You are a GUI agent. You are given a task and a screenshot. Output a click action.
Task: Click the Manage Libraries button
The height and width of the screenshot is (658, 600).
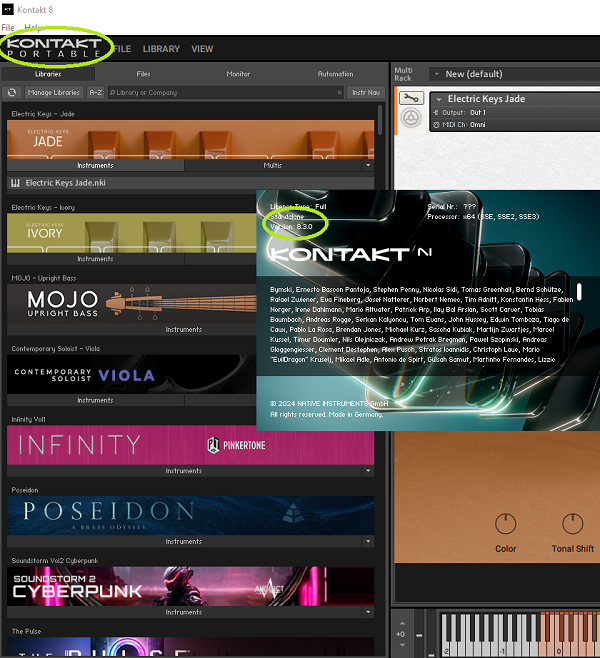pyautogui.click(x=54, y=92)
